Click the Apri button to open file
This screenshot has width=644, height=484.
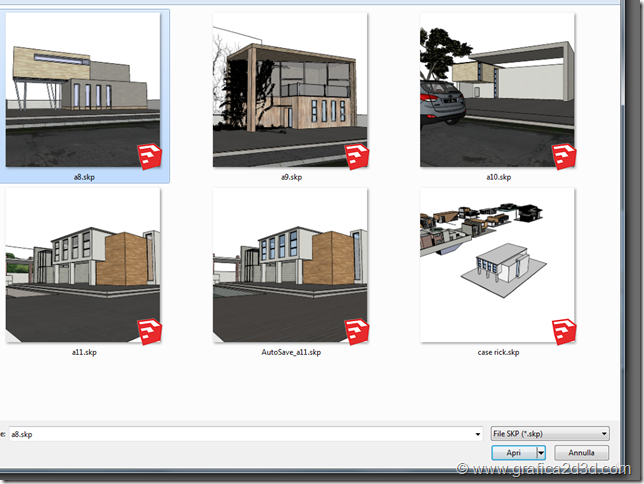[x=513, y=452]
